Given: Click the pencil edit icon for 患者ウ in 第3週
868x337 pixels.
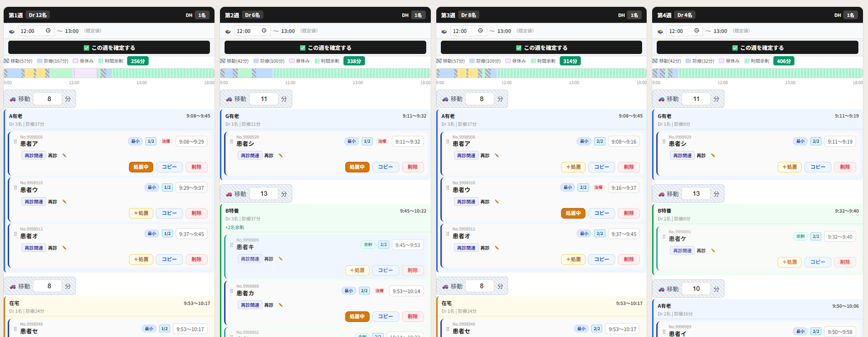Looking at the screenshot, I should click(497, 202).
